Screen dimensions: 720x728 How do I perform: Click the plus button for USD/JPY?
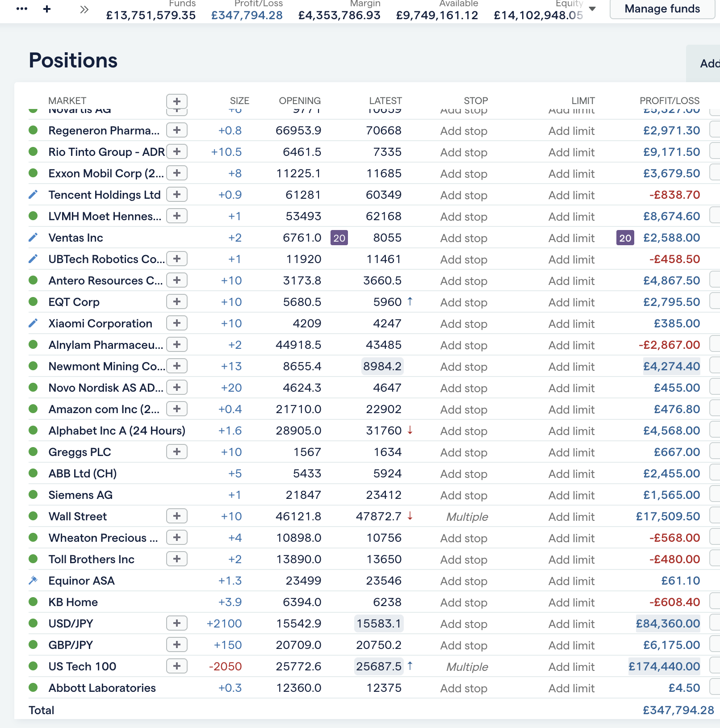(x=177, y=623)
